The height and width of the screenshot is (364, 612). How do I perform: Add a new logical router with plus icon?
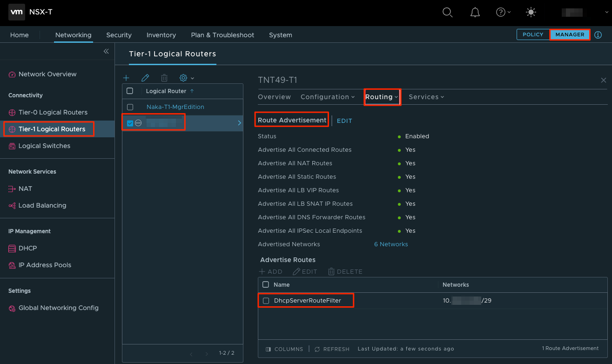point(126,78)
